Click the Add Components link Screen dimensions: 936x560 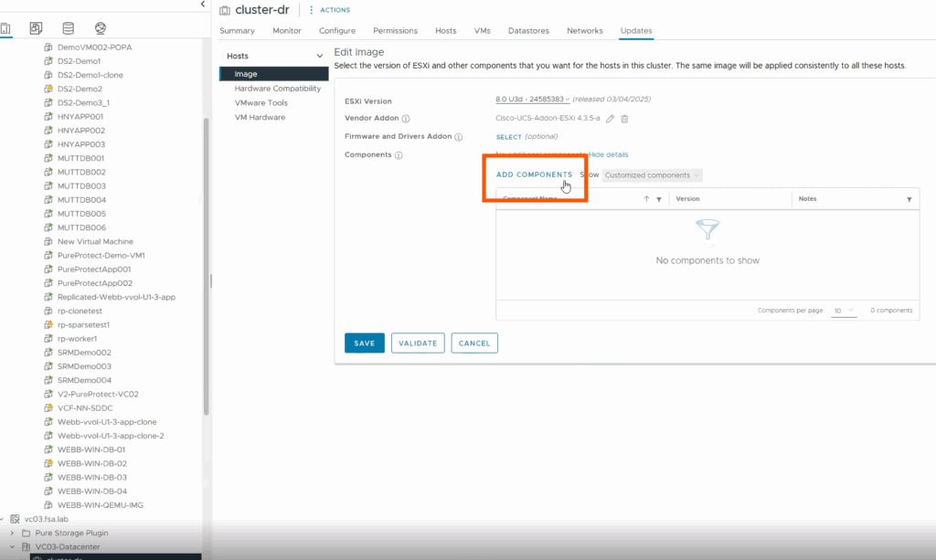pos(534,174)
